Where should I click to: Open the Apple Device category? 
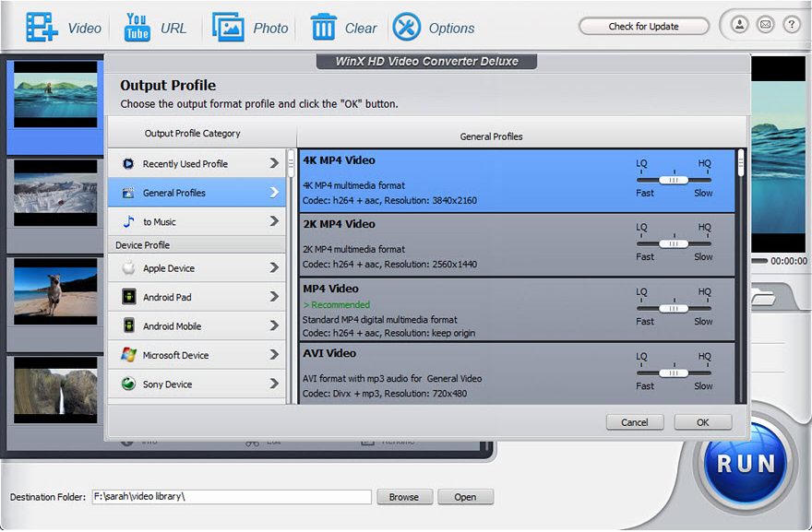pos(197,267)
